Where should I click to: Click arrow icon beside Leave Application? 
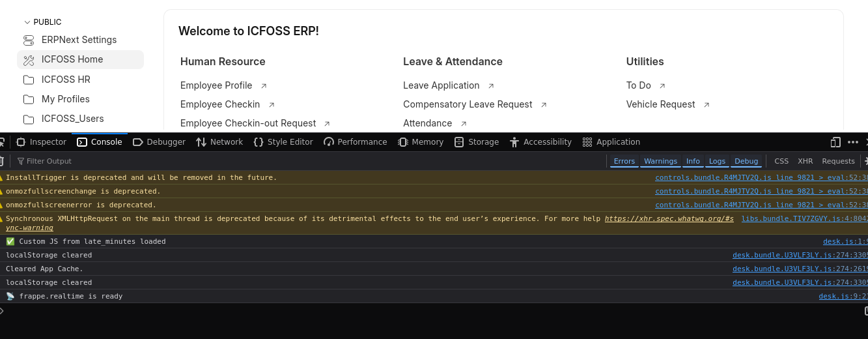[491, 86]
